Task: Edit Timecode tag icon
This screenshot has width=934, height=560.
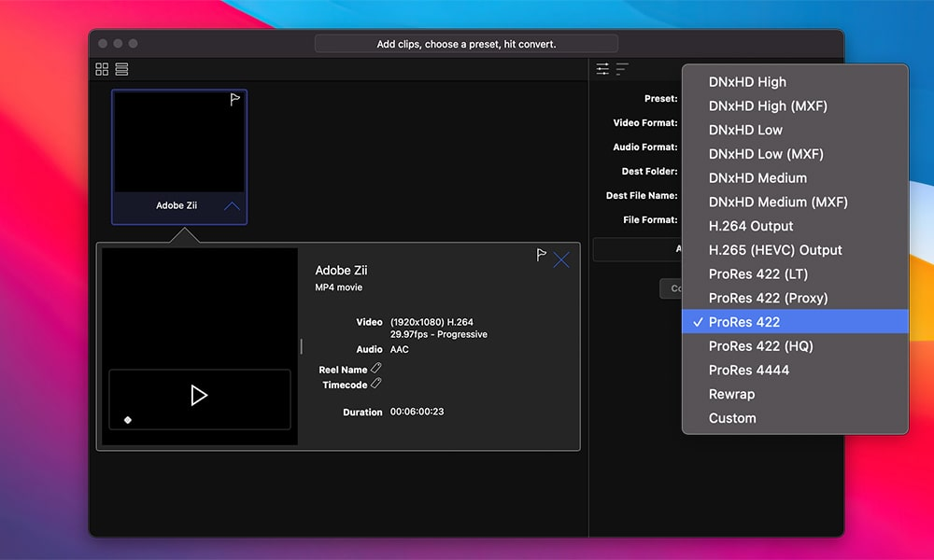Action: [375, 384]
